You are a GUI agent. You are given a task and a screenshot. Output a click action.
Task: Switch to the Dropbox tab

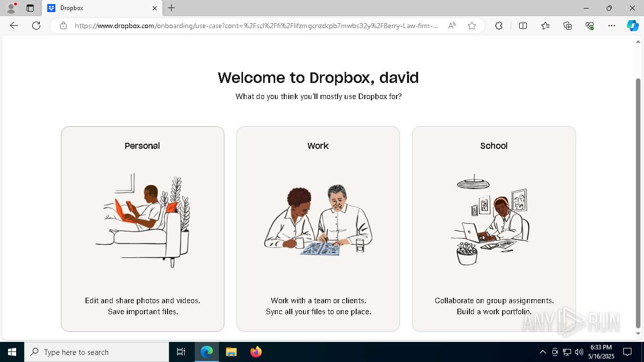tap(102, 8)
